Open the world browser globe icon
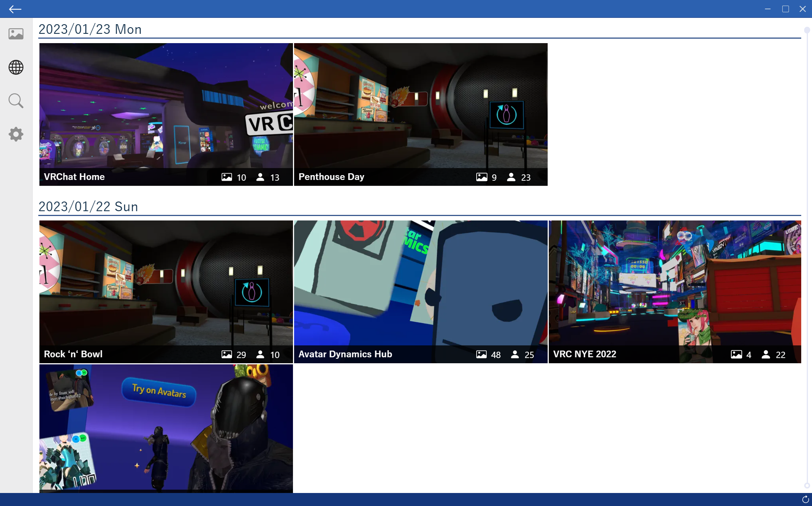The image size is (812, 506). 16,67
